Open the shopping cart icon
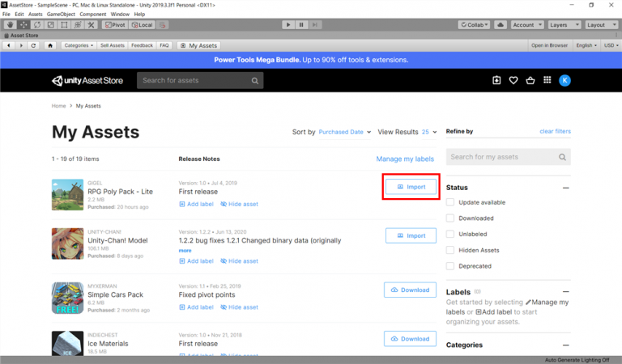Image resolution: width=622 pixels, height=364 pixels. click(x=530, y=80)
